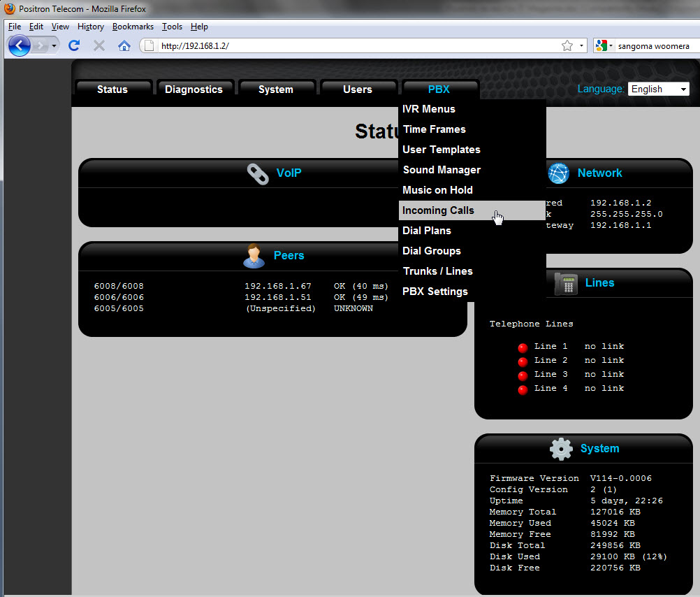Go to the browser home page icon

[124, 46]
